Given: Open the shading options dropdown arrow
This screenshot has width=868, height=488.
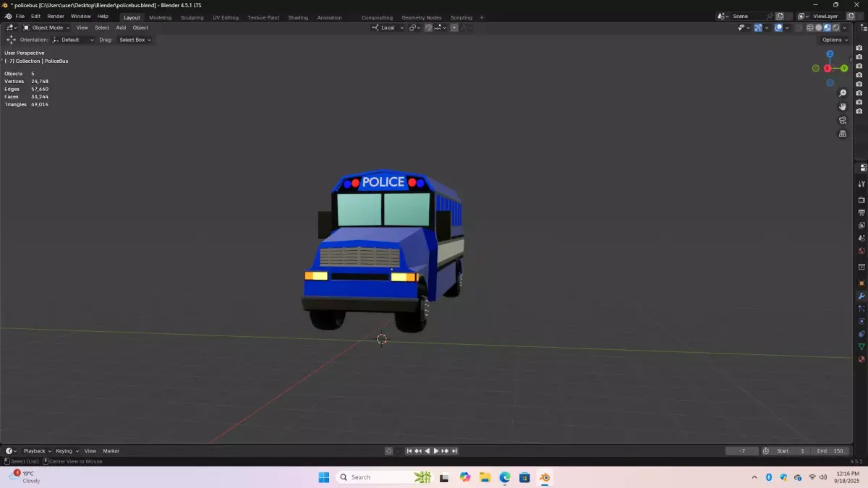Looking at the screenshot, I should point(845,27).
